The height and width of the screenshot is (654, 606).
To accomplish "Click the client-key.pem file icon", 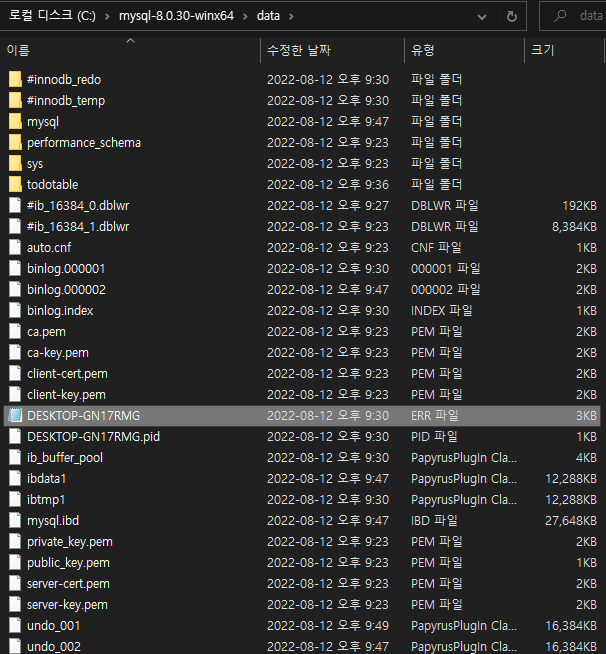I will coord(15,394).
